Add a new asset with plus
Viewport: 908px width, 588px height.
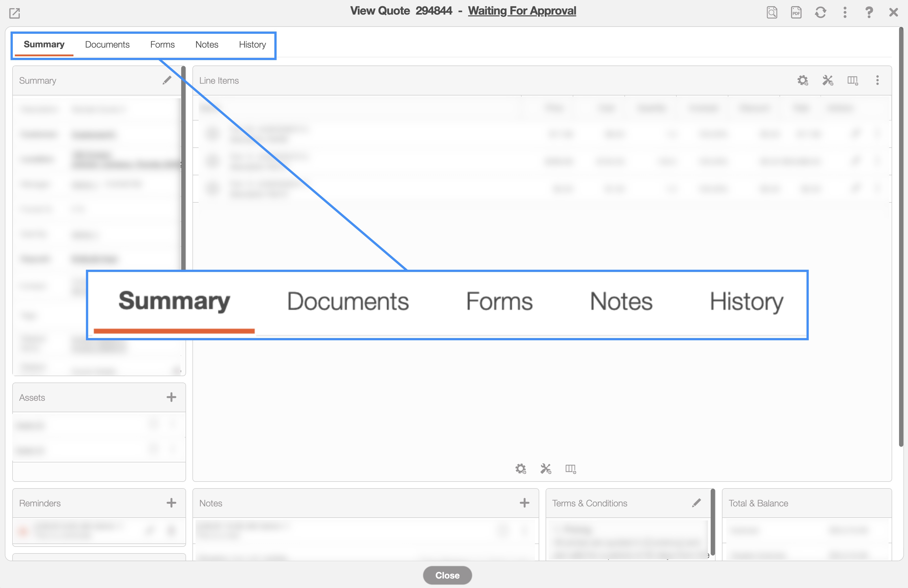(171, 397)
